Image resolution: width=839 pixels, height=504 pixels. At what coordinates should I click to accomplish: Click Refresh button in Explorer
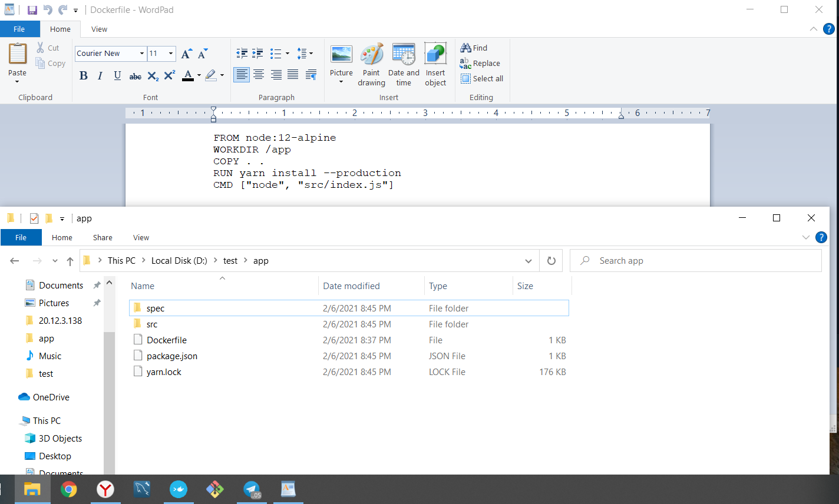pyautogui.click(x=551, y=261)
